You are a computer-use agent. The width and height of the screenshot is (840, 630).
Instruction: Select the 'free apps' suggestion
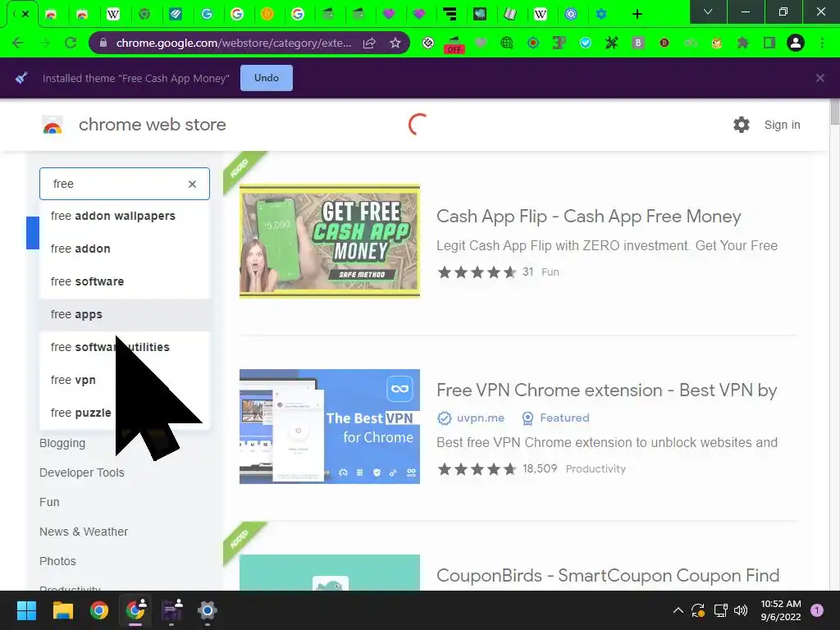point(125,314)
